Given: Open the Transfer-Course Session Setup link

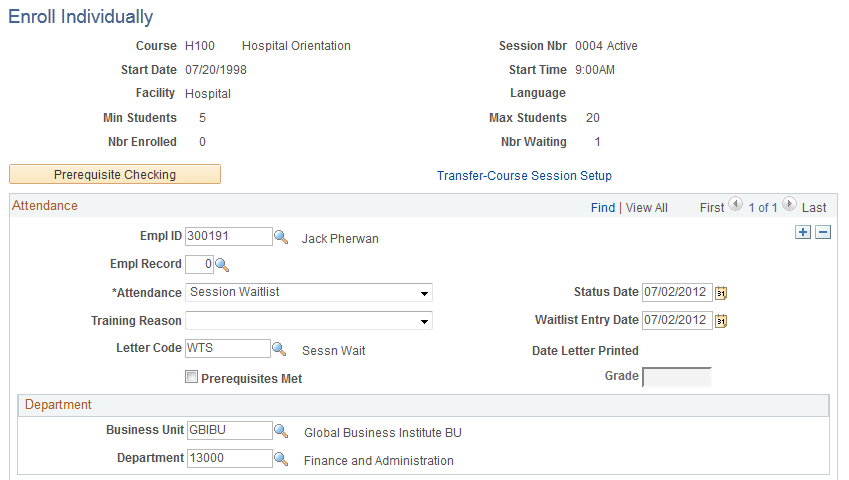Looking at the screenshot, I should click(x=524, y=176).
